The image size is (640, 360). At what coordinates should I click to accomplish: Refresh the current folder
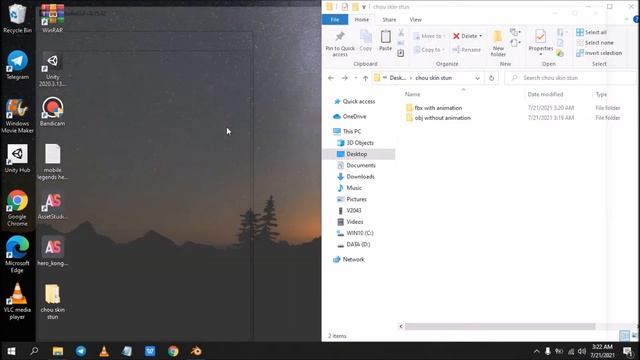491,78
